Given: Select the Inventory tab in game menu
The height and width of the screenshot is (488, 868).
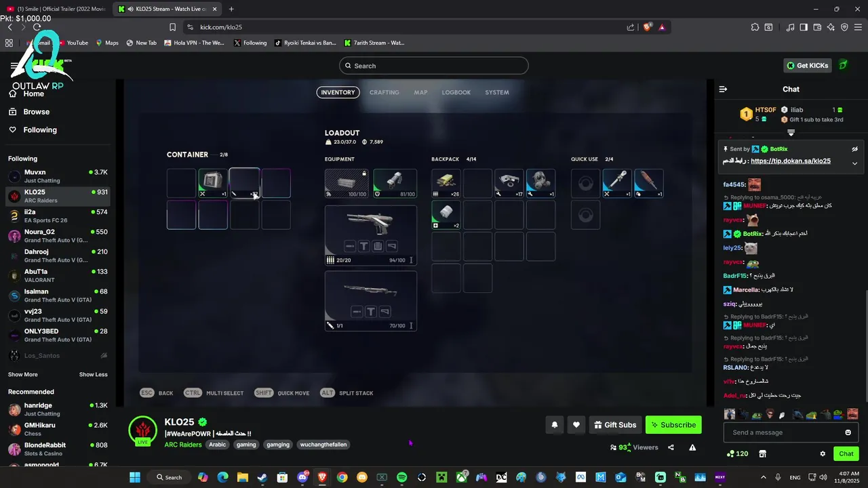Looking at the screenshot, I should [x=338, y=92].
